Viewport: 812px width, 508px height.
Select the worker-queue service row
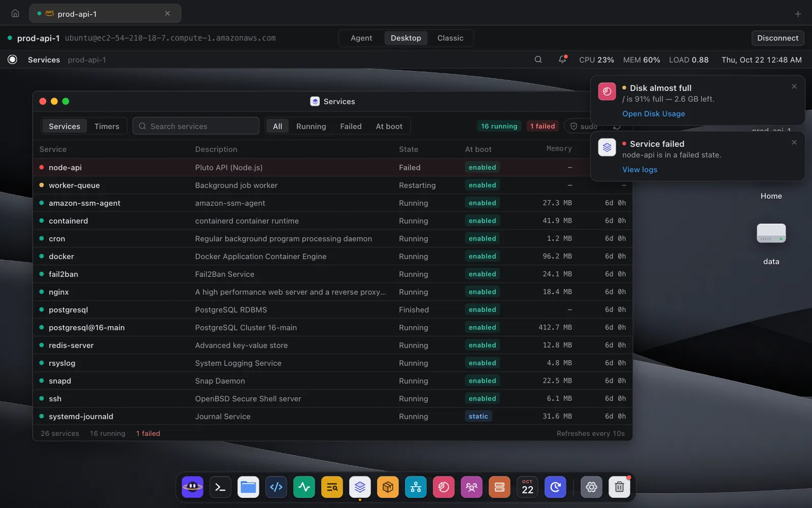332,185
